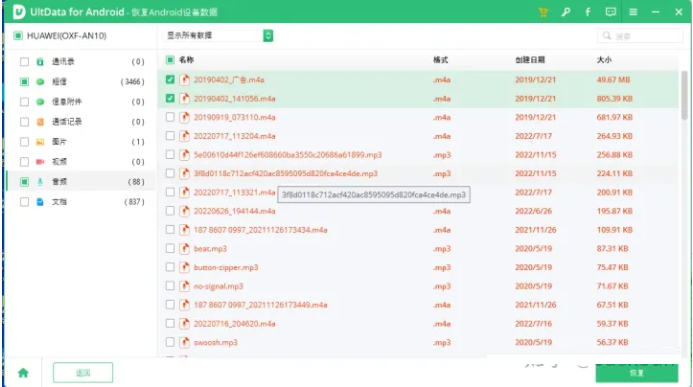
Task: Click the UltData app logo
Action: coord(19,12)
